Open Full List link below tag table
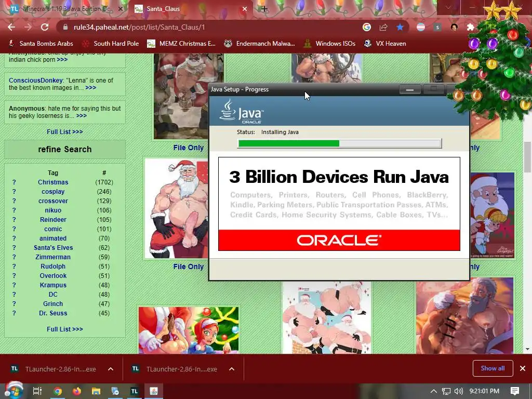Screen dimensions: 532x399 (64, 329)
